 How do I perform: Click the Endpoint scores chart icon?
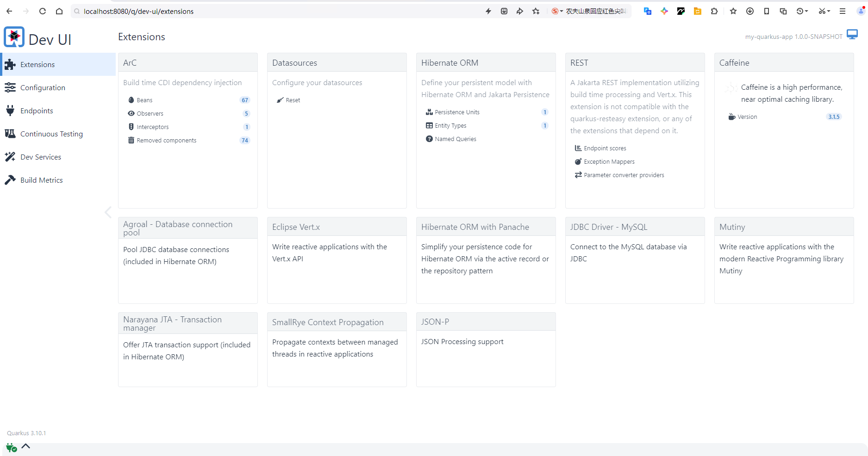[x=578, y=148]
